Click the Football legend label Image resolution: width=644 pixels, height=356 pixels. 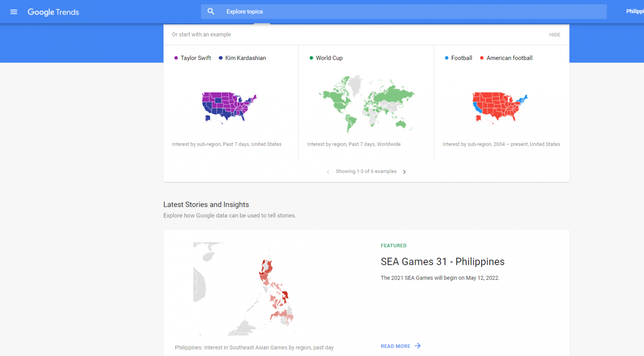pos(462,58)
